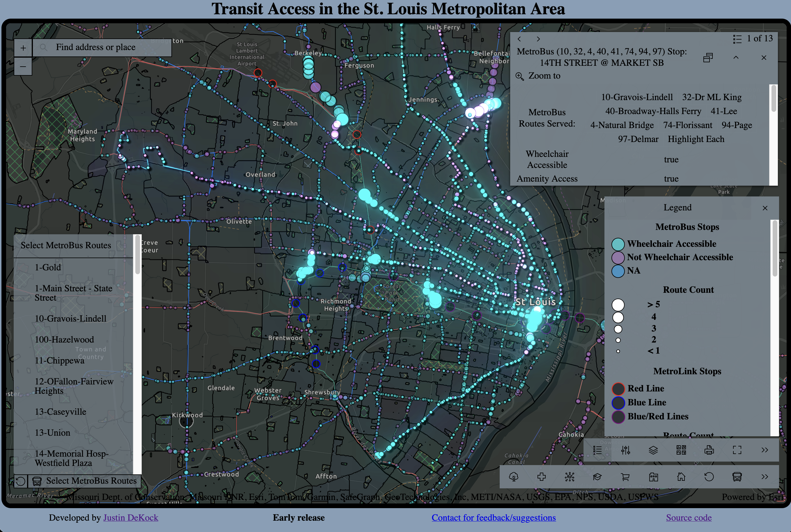Go to previous popup feature
791x532 pixels.
point(519,39)
